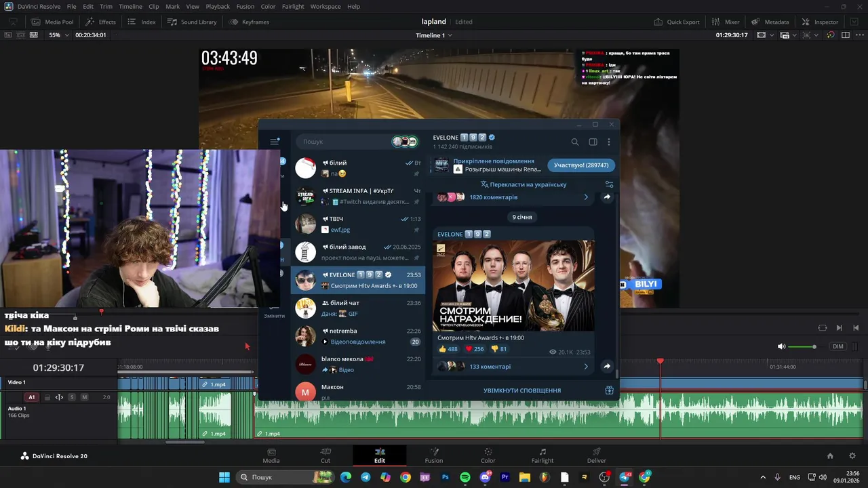Switch to the Fairlight page

(542, 455)
